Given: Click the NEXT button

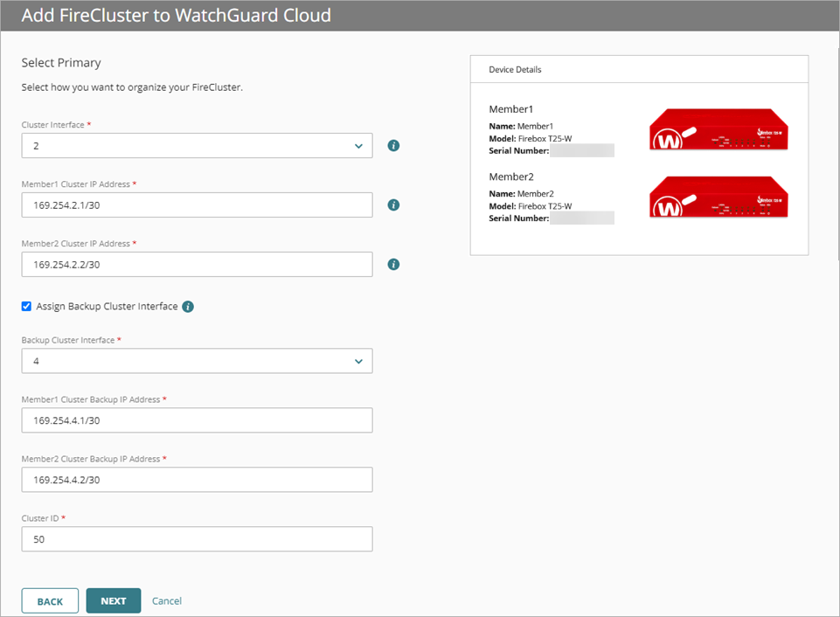Looking at the screenshot, I should [113, 600].
